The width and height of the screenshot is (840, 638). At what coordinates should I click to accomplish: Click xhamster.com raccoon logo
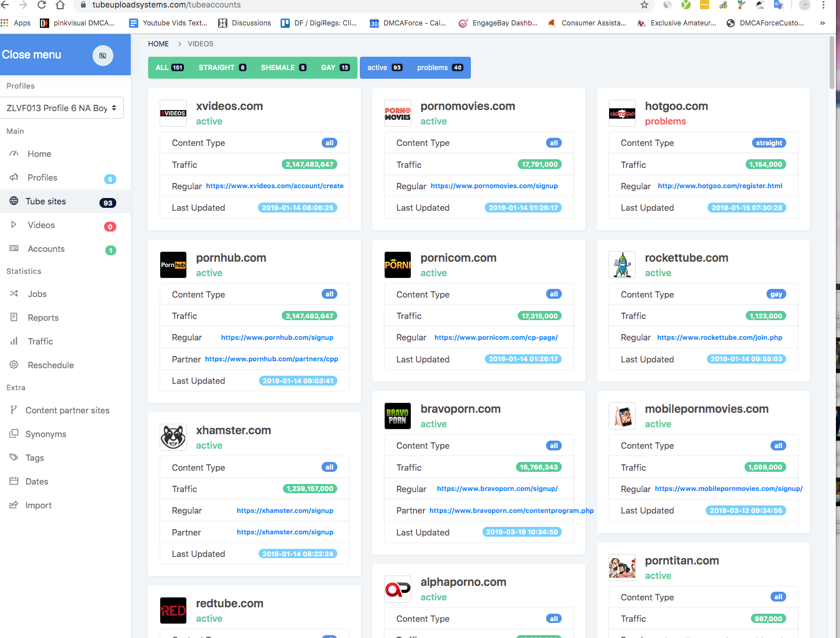[174, 438]
